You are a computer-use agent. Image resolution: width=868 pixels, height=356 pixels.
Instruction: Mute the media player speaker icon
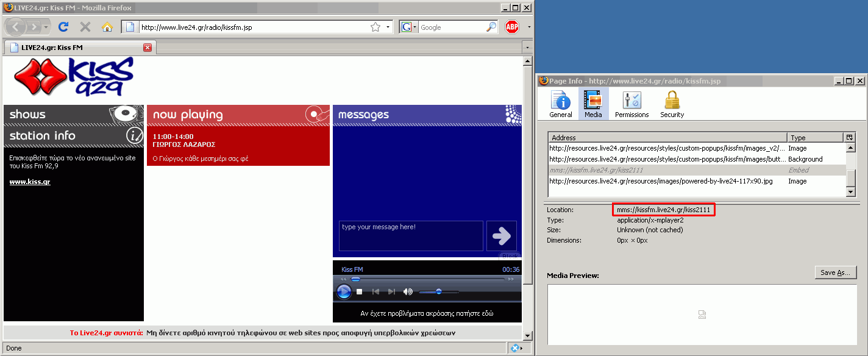[408, 292]
